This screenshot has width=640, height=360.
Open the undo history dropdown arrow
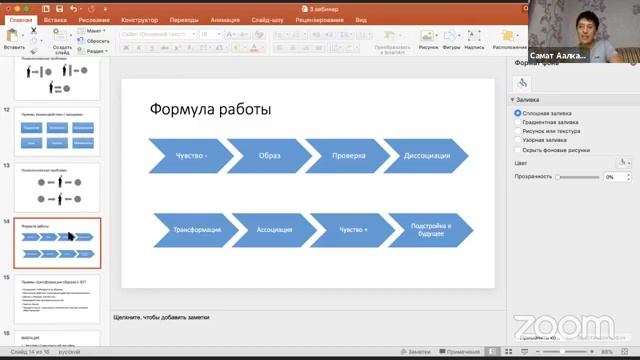[x=81, y=9]
